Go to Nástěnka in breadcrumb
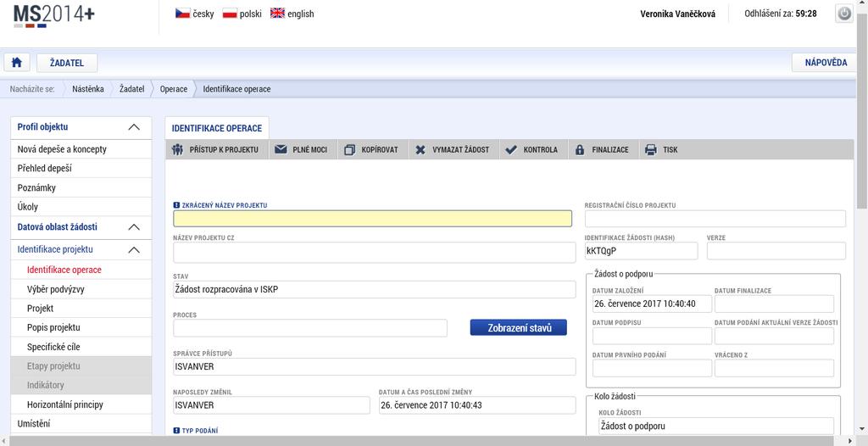868x446 pixels. tap(88, 89)
